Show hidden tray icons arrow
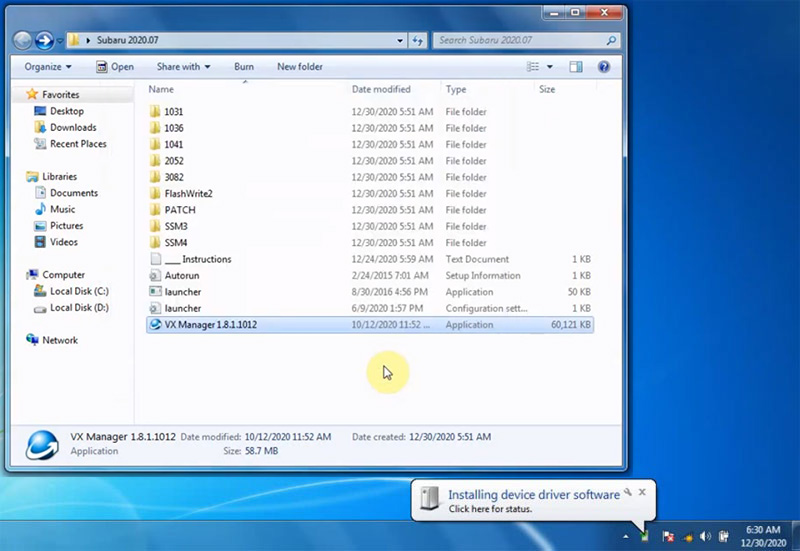 coord(626,537)
